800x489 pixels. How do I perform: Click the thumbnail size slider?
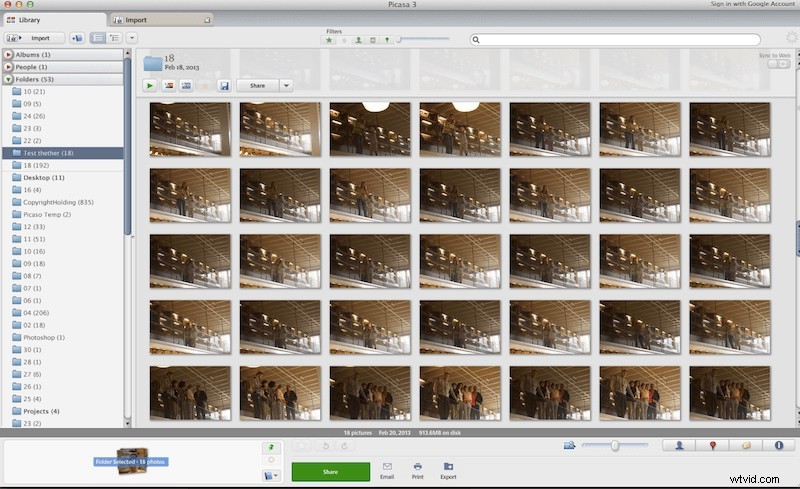(615, 446)
